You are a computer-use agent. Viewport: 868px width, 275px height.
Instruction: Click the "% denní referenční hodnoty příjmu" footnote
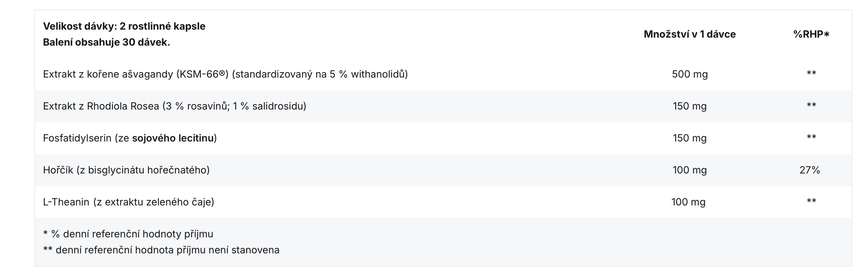(128, 234)
